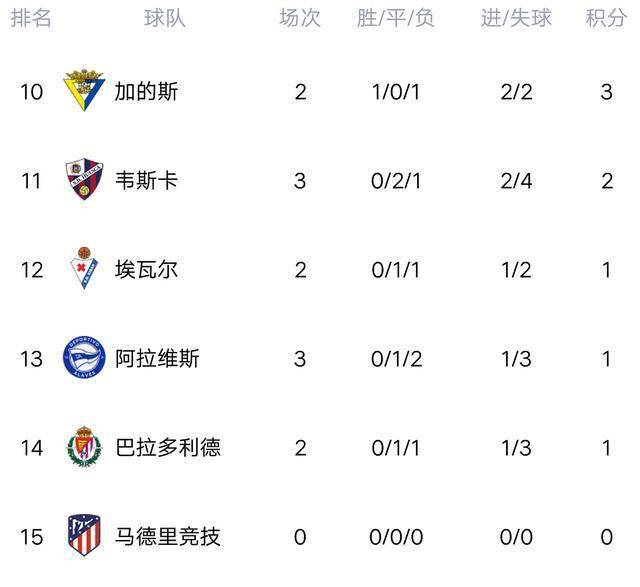
Task: Click the 进/失球 column header
Action: [516, 19]
